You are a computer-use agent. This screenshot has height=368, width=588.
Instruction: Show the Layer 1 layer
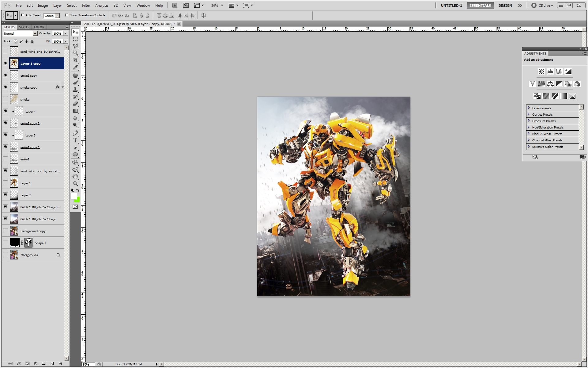tap(5, 183)
